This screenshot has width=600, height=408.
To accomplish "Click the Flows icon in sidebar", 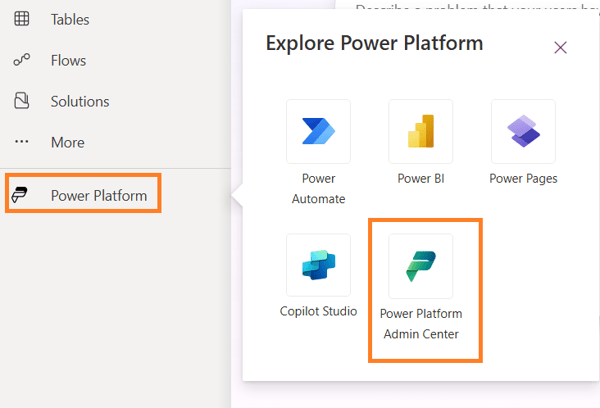I will tap(21, 60).
